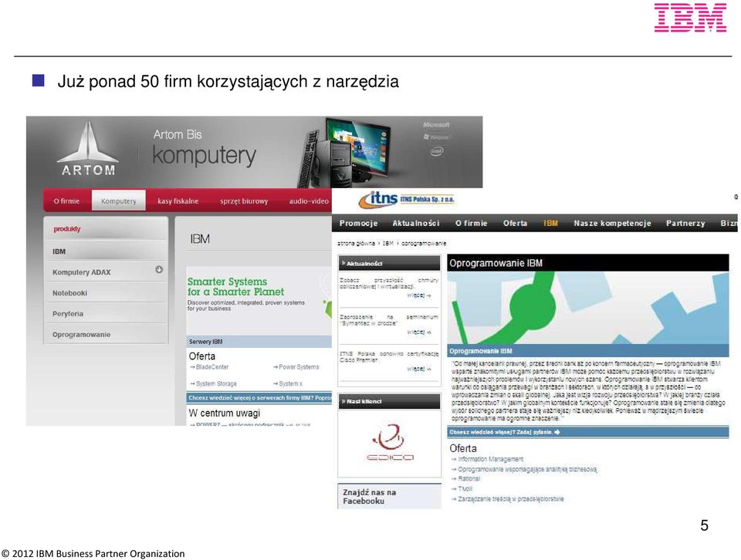The image size is (741, 560).
Task: Open Partnerzy in the ITNS menu
Action: [685, 224]
